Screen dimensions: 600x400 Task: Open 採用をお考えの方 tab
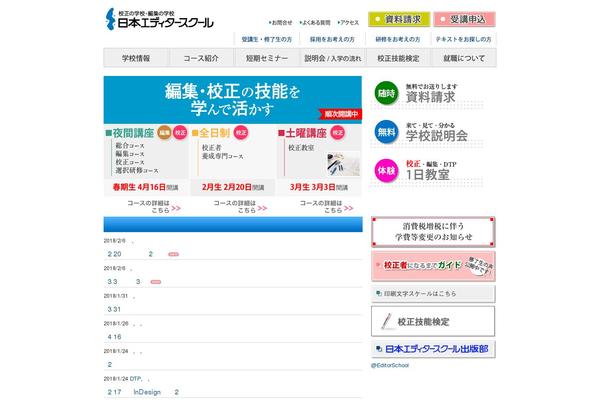(x=332, y=39)
